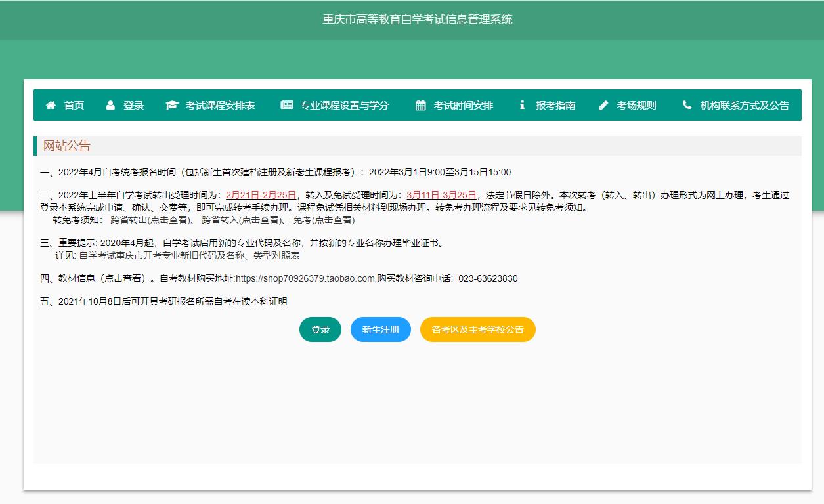Click the graduation icon beside 考试课程安排表
Screen dimensions: 824x504
pos(171,105)
